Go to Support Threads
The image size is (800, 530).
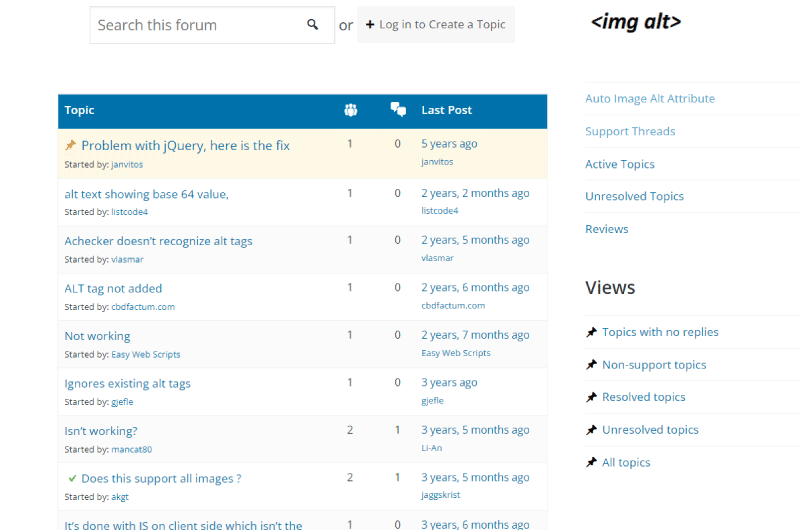pos(630,131)
